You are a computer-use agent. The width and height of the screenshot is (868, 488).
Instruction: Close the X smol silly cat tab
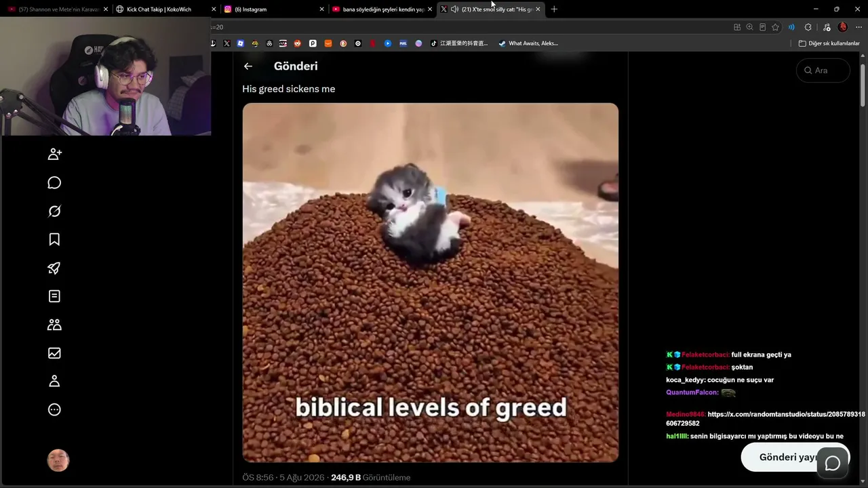pos(538,9)
